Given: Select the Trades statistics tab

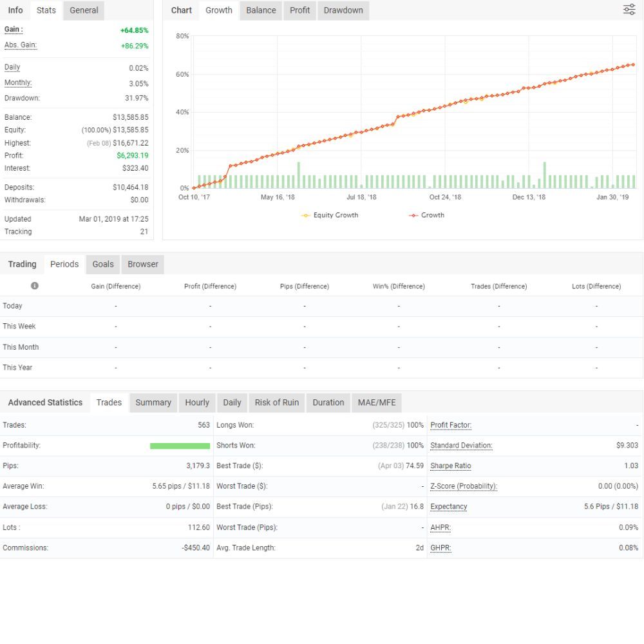Looking at the screenshot, I should [109, 402].
